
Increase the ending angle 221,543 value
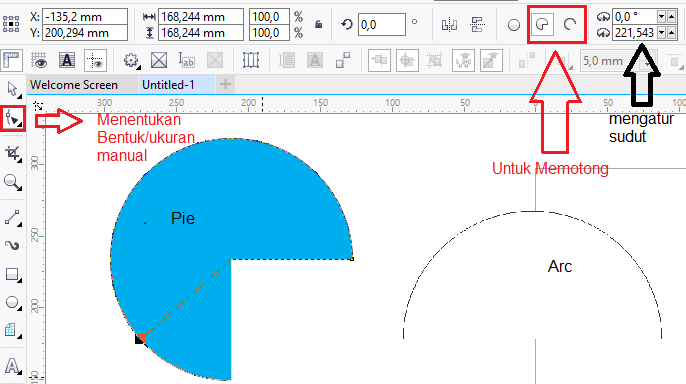pyautogui.click(x=672, y=32)
